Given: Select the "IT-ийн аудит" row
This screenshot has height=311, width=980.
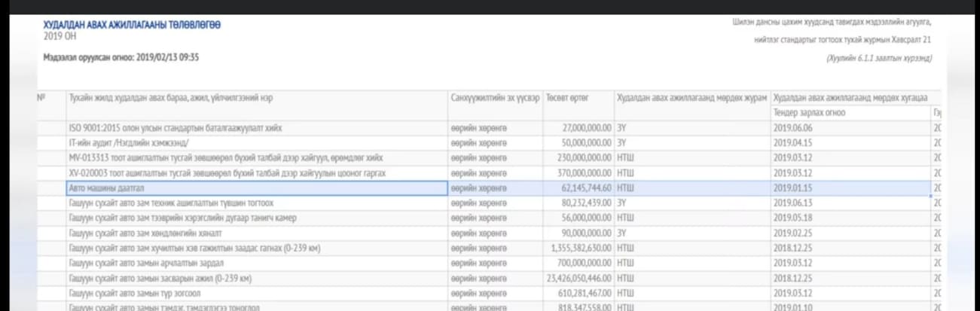Looking at the screenshot, I should click(x=129, y=143).
